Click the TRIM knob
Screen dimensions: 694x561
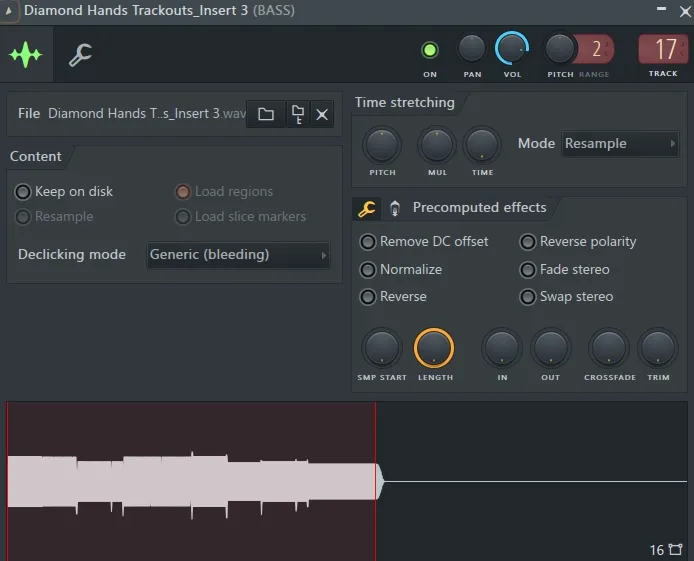point(658,348)
